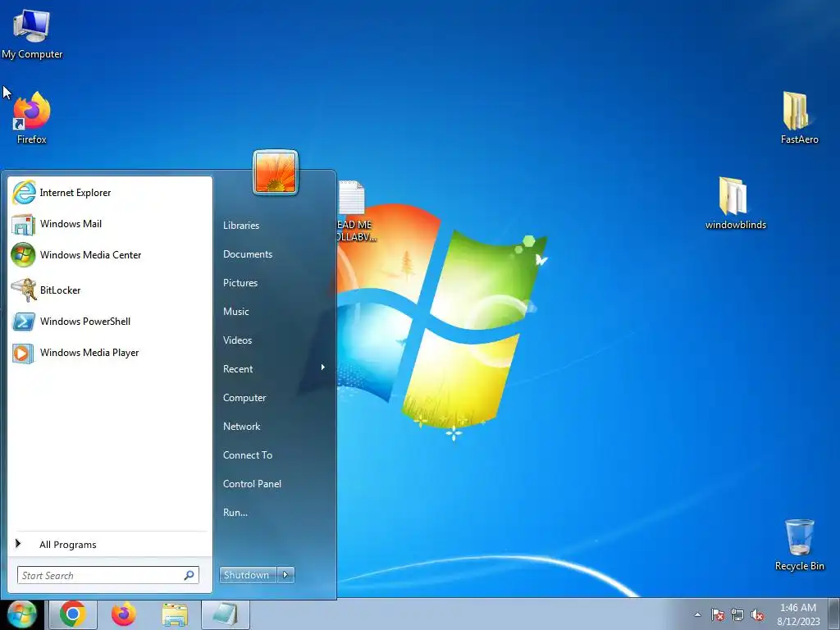The image size is (840, 630).
Task: Click Show Desktop strip at taskbar end
Action: pyautogui.click(x=833, y=614)
